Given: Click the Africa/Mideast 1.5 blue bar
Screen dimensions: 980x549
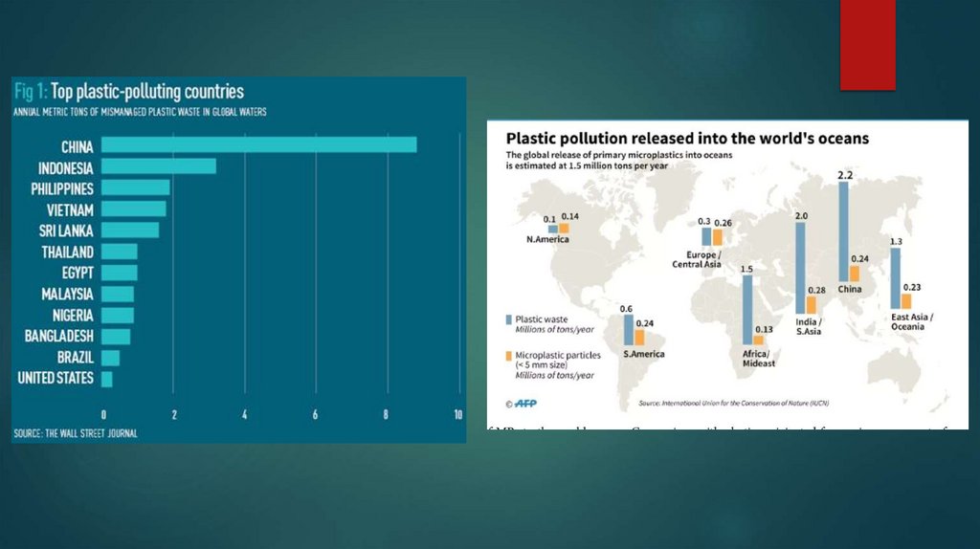Looking at the screenshot, I should [747, 310].
